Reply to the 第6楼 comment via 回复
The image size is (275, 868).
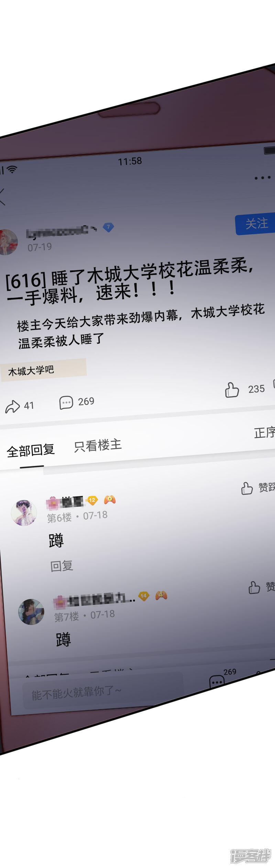(x=62, y=566)
